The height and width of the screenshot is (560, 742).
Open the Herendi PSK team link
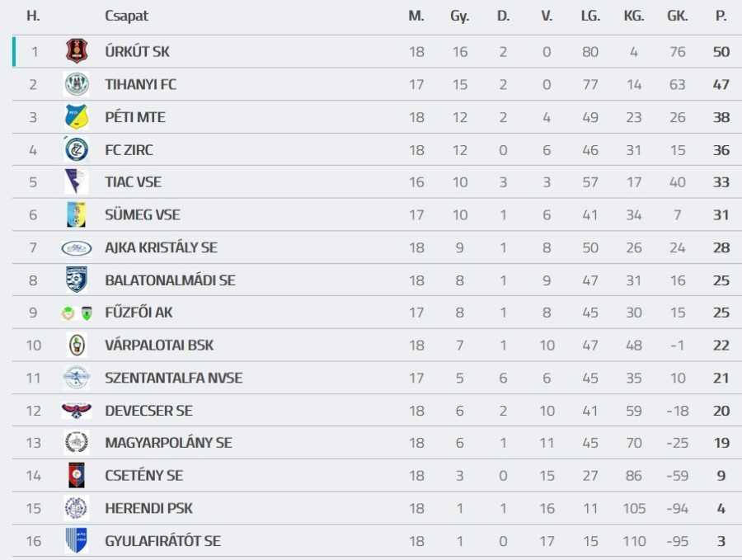point(148,508)
